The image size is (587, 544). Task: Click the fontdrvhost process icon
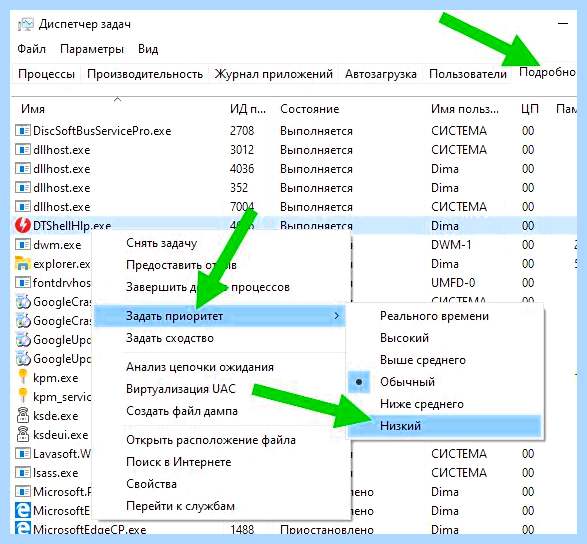pyautogui.click(x=22, y=283)
